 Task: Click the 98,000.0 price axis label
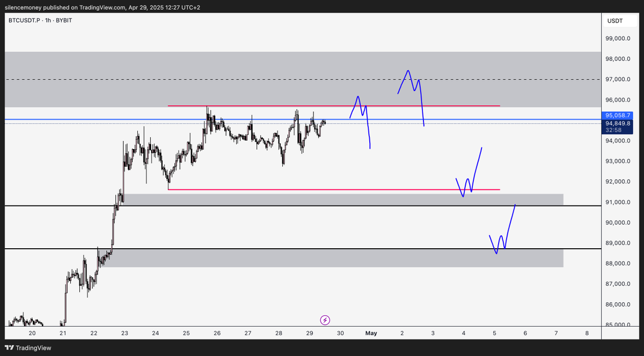click(618, 59)
